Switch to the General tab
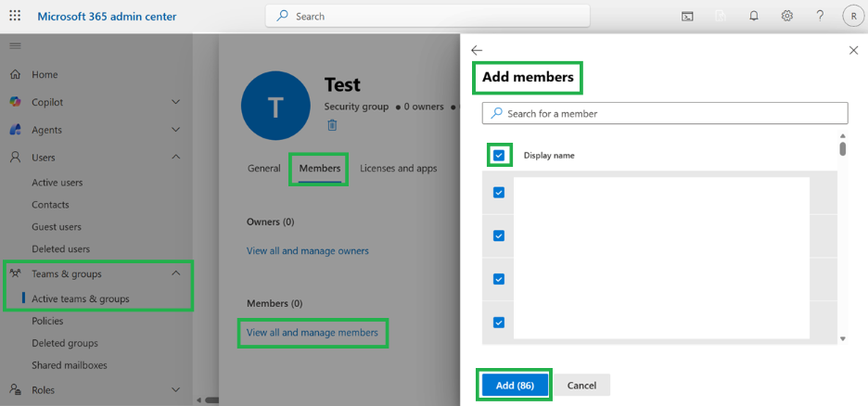Screen dimensions: 868x406 click(x=264, y=168)
